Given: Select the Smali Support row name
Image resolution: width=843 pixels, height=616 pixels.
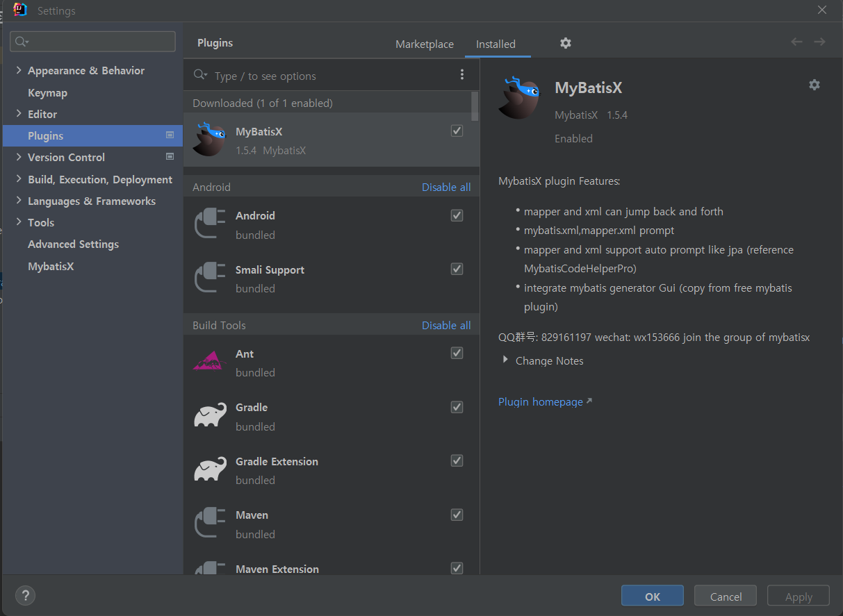Looking at the screenshot, I should click(x=270, y=269).
